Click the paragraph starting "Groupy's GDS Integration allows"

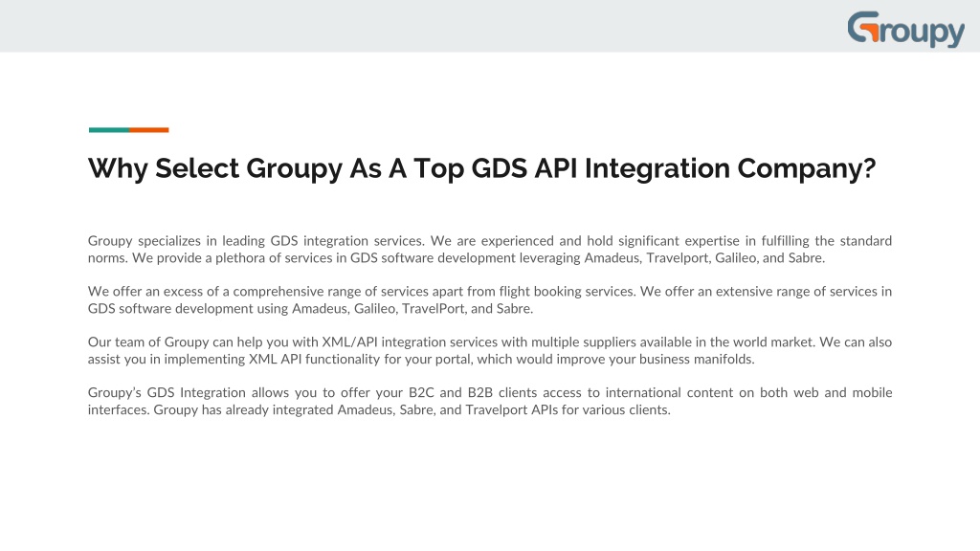(490, 401)
